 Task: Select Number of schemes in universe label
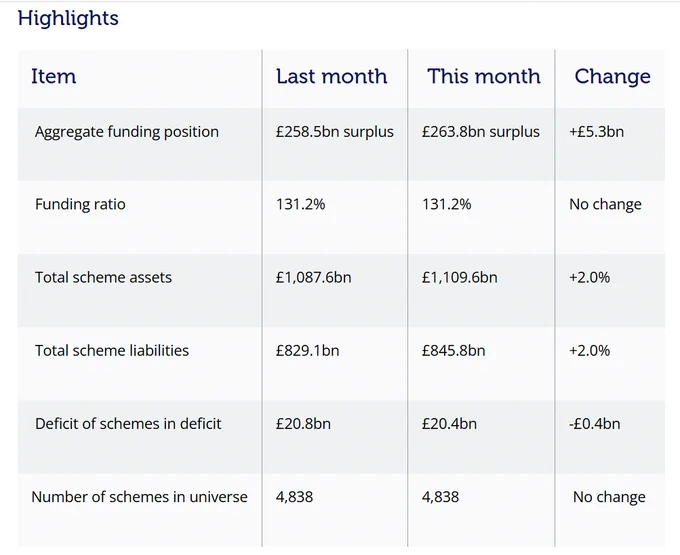(139, 497)
